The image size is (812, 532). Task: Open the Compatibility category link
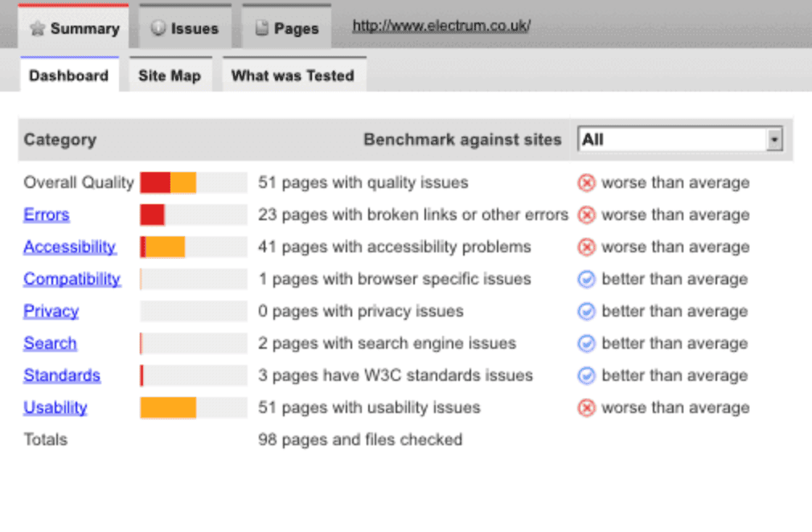(x=72, y=280)
